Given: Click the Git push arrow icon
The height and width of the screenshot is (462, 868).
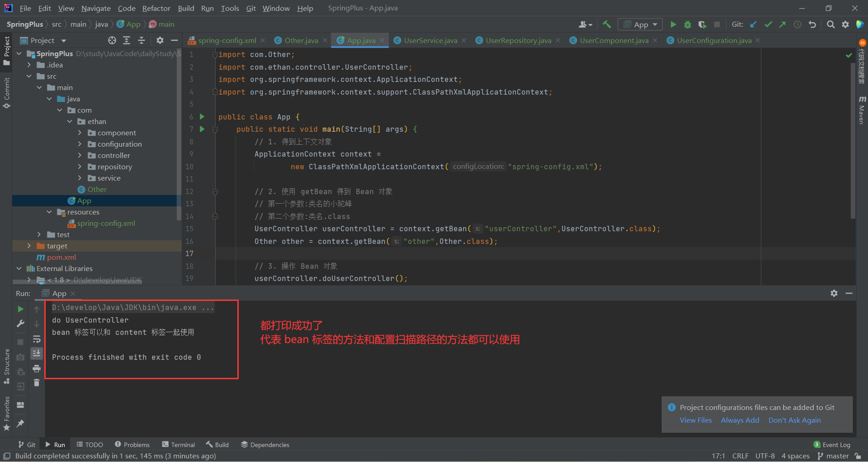Looking at the screenshot, I should point(783,24).
